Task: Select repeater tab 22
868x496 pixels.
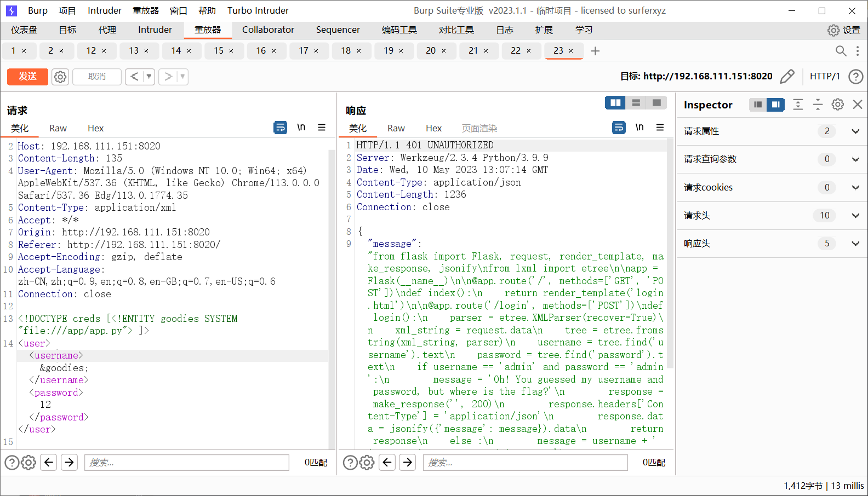Action: 516,50
